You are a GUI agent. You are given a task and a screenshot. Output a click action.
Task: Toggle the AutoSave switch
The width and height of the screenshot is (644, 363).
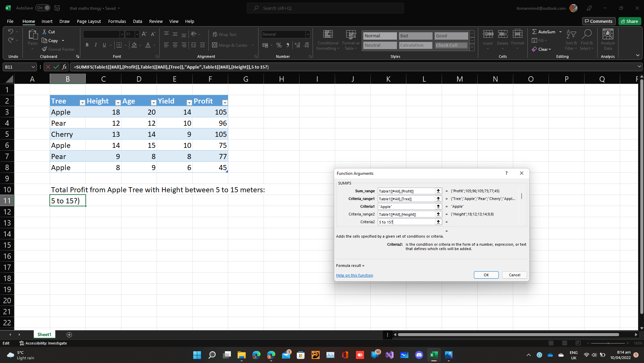(x=43, y=8)
